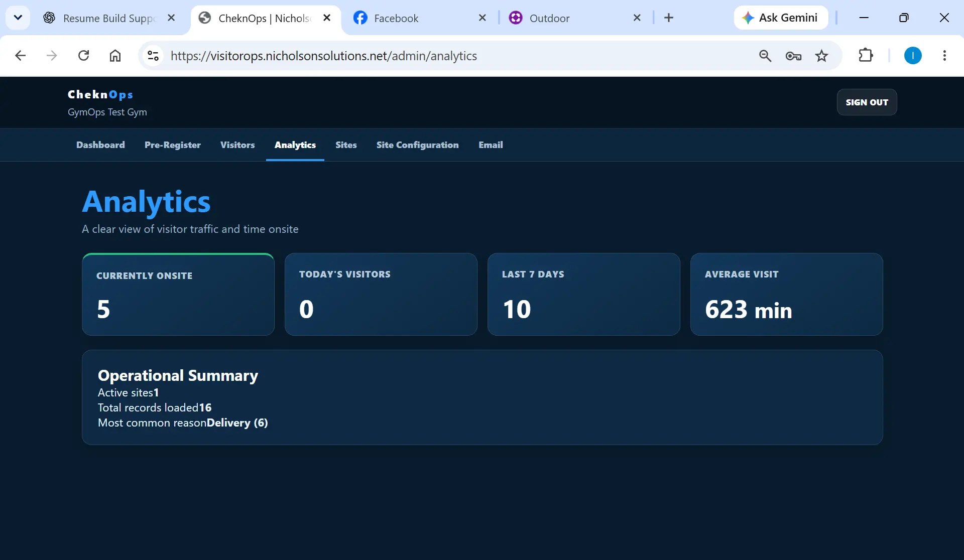Click the 'Total records loaded' line
This screenshot has width=964, height=560.
pos(155,407)
